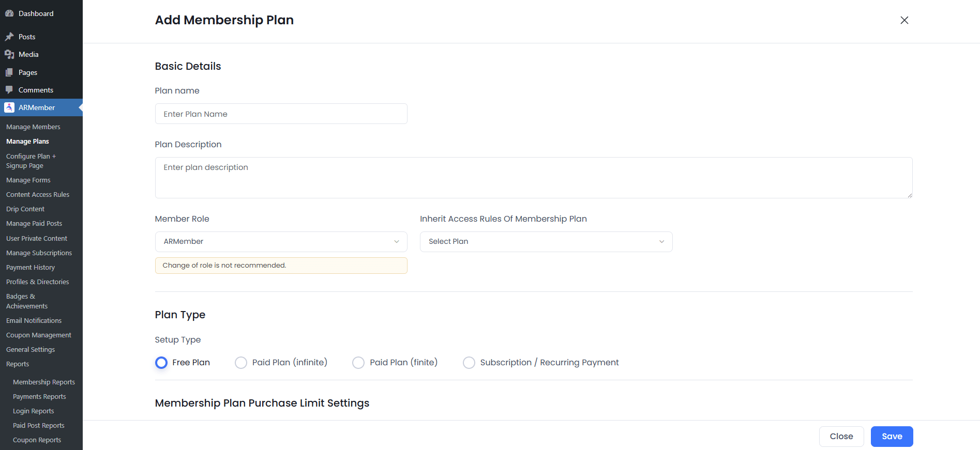Click the Media library icon

(x=9, y=54)
